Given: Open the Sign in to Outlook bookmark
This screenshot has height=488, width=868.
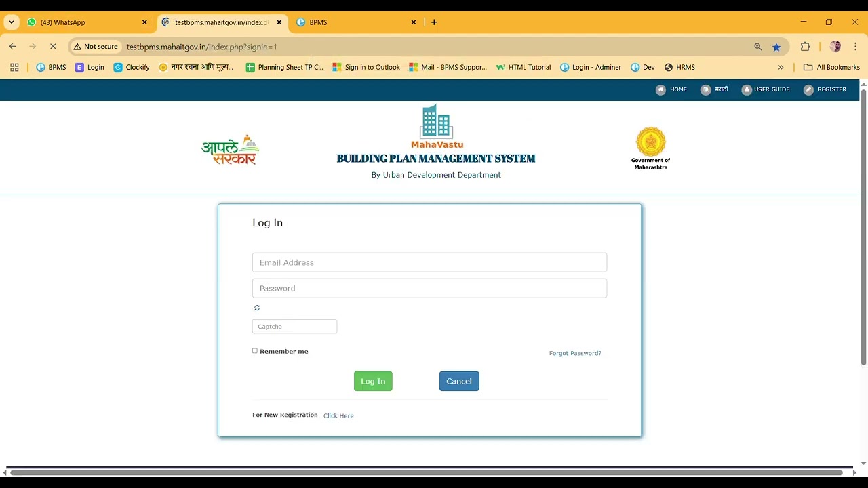Looking at the screenshot, I should [366, 67].
